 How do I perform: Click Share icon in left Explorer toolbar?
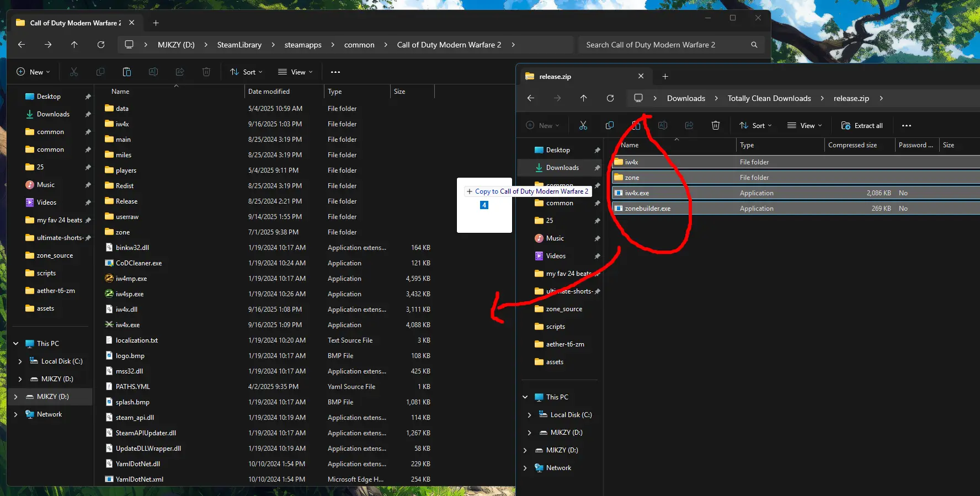180,72
